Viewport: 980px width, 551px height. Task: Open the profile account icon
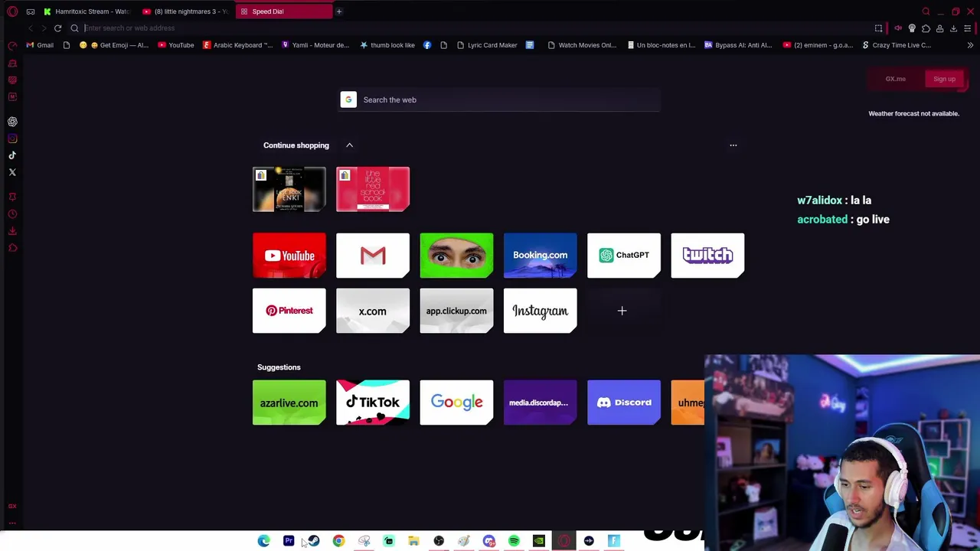coord(939,28)
